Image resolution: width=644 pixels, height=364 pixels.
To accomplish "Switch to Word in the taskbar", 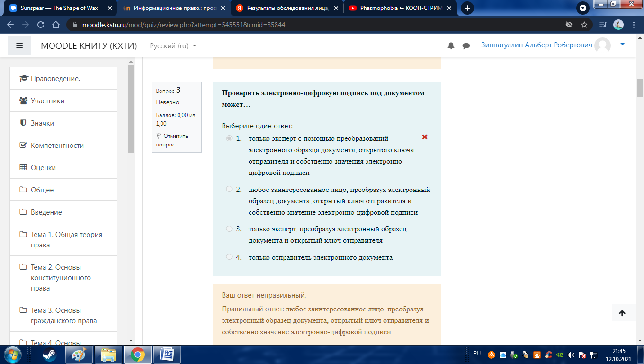I will tap(167, 355).
